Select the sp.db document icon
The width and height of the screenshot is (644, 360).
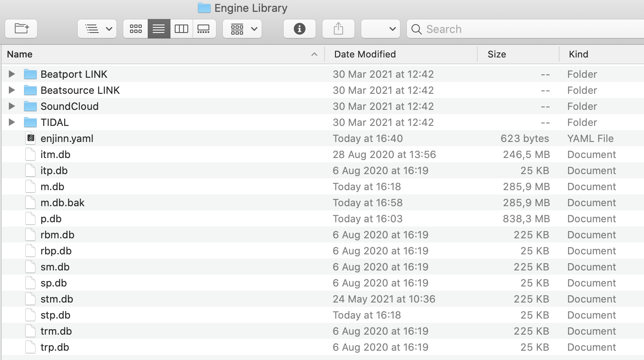30,283
